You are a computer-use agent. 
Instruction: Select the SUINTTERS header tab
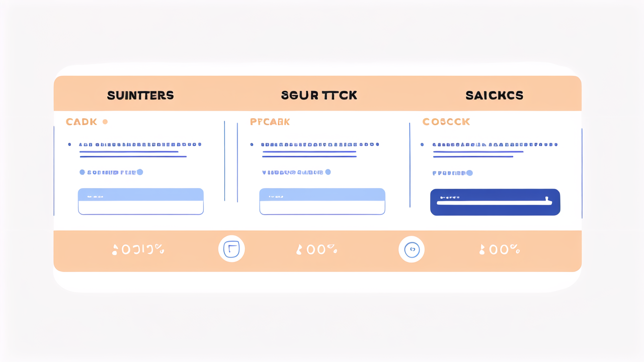[x=140, y=95]
